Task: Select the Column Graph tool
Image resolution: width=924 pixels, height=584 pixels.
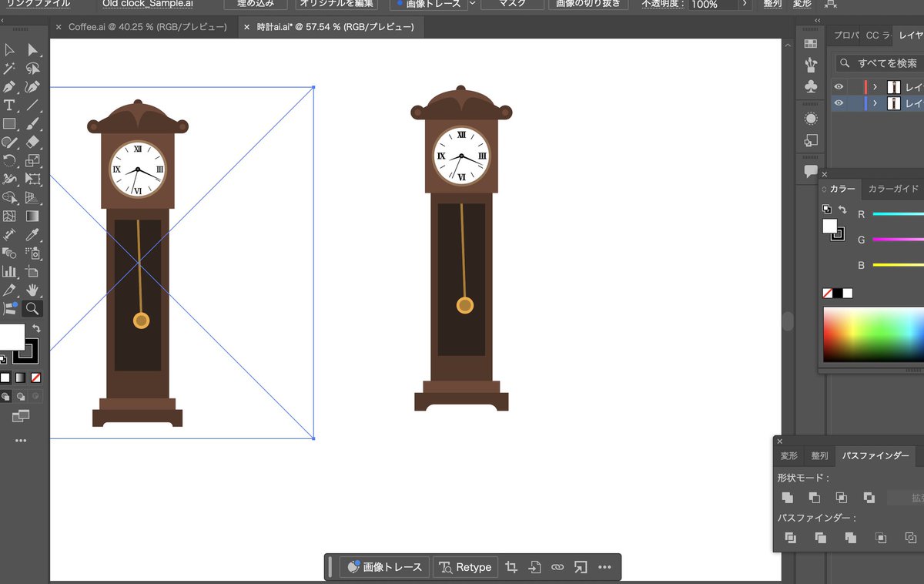Action: point(9,272)
